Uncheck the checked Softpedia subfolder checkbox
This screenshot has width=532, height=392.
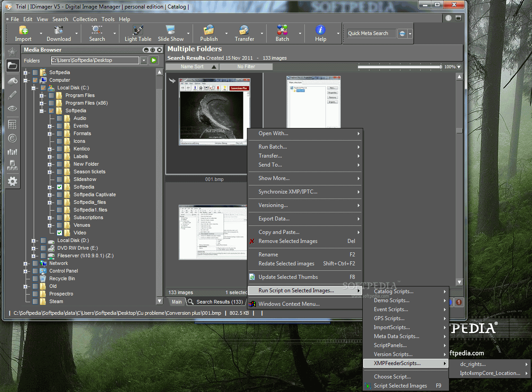[x=59, y=187]
